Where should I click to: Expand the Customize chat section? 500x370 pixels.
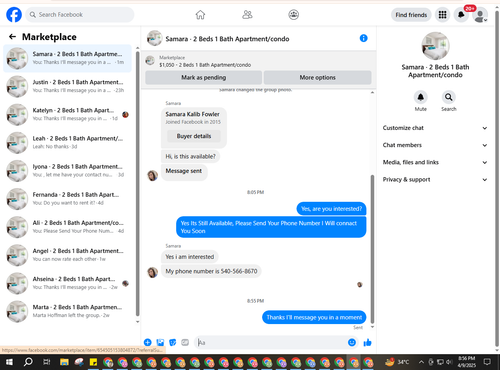pyautogui.click(x=435, y=128)
